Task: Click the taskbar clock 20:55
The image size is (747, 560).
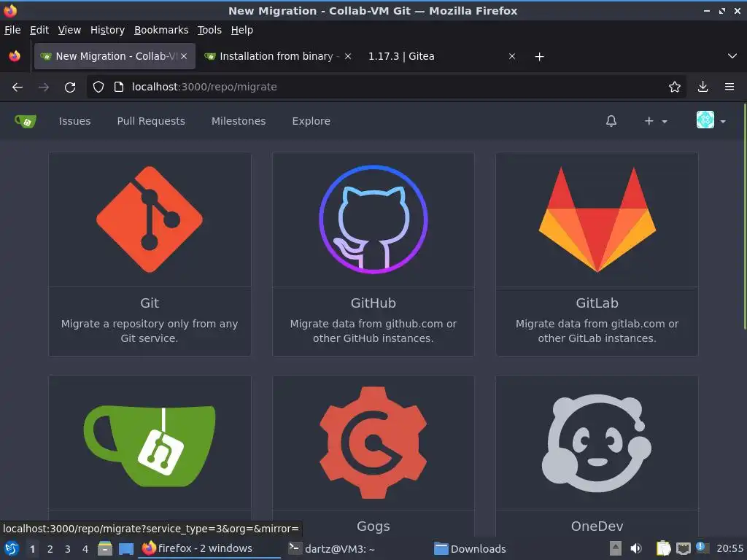Action: pos(729,548)
